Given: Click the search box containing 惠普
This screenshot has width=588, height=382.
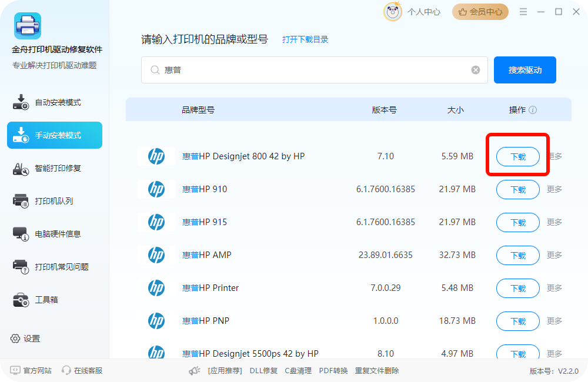Looking at the screenshot, I should click(314, 70).
